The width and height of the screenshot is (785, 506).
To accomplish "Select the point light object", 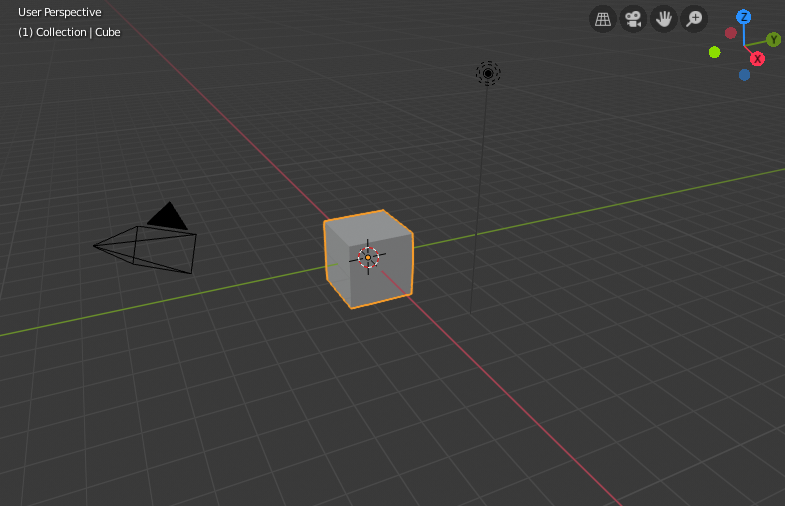I will (488, 74).
